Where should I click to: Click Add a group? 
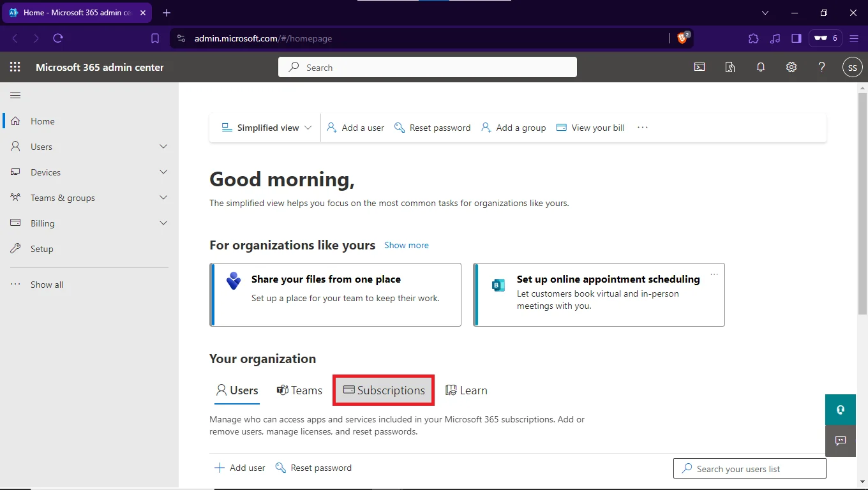[x=514, y=128]
